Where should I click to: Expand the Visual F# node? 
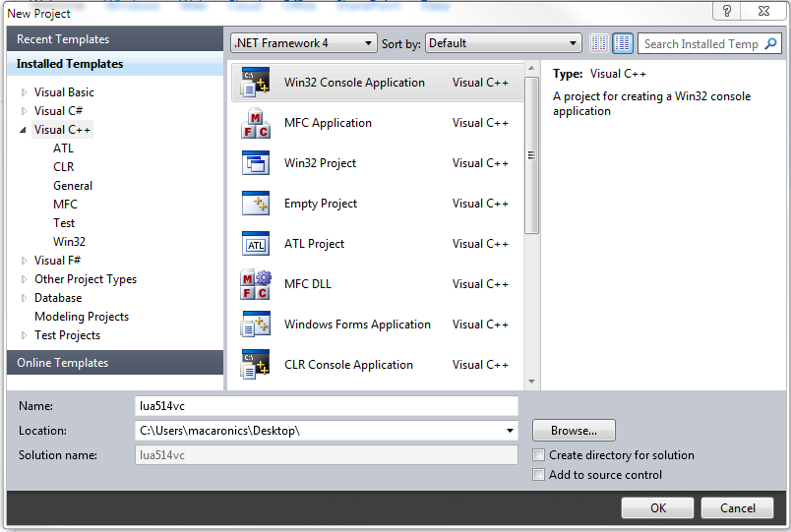point(24,261)
